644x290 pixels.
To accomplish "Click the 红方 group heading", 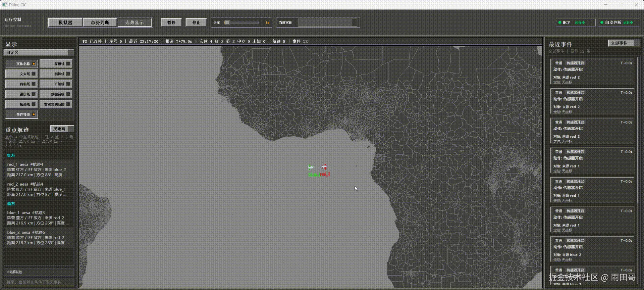I will (x=11, y=155).
